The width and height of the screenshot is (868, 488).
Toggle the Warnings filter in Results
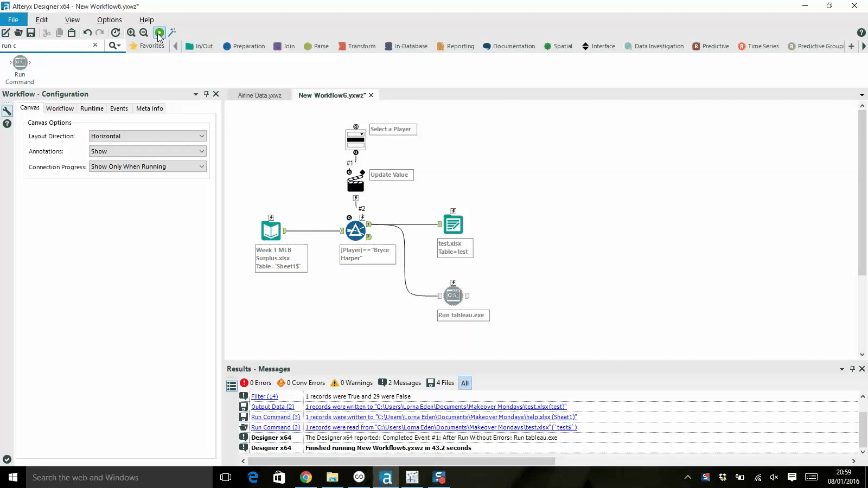(x=351, y=383)
